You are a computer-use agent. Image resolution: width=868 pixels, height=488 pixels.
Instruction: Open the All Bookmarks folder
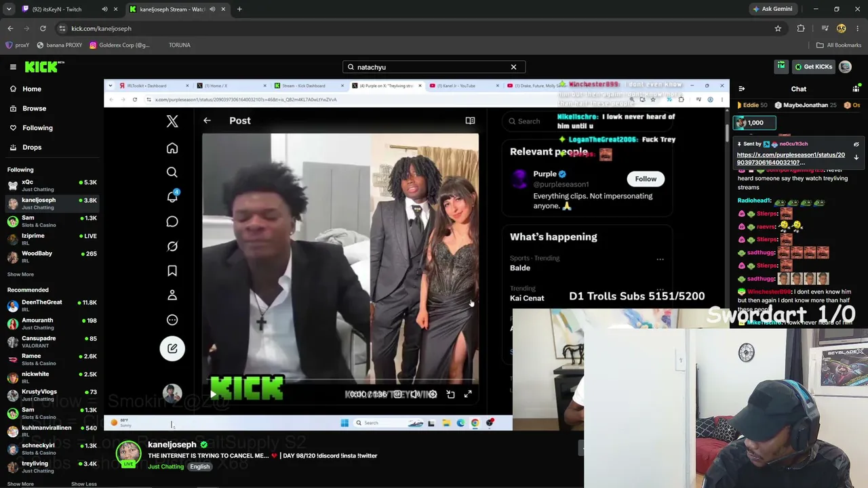(839, 45)
